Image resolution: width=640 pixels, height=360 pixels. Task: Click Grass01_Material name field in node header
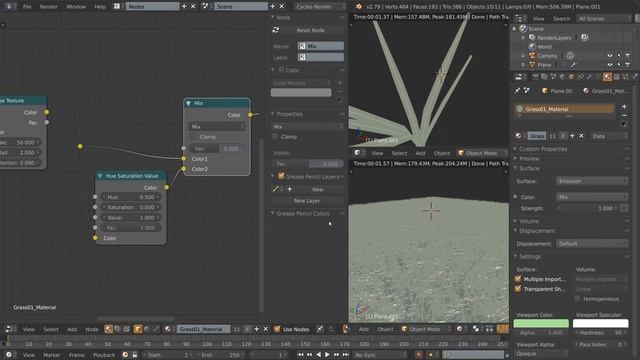point(203,329)
